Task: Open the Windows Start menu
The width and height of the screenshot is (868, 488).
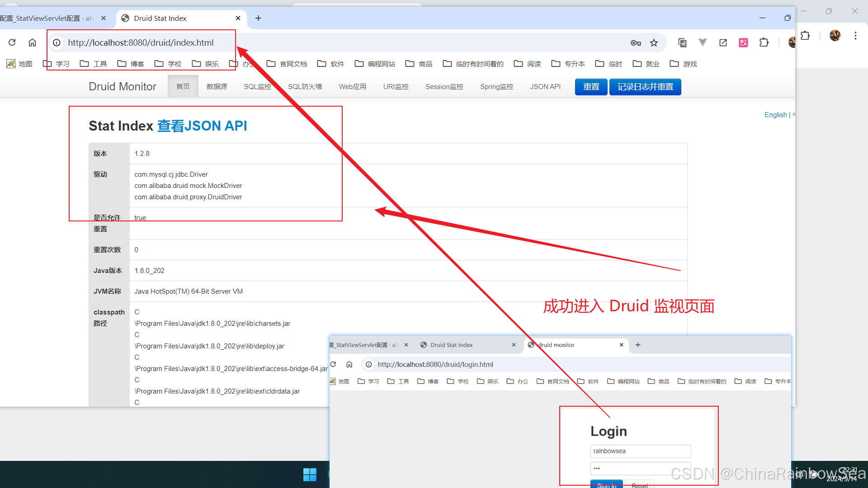Action: (310, 474)
